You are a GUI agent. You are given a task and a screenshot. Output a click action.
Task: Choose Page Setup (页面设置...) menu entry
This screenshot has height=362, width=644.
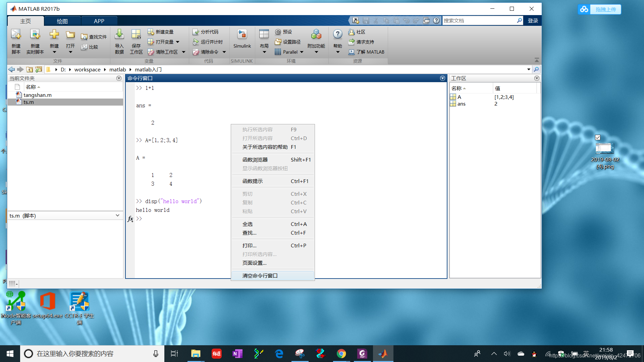273,263
